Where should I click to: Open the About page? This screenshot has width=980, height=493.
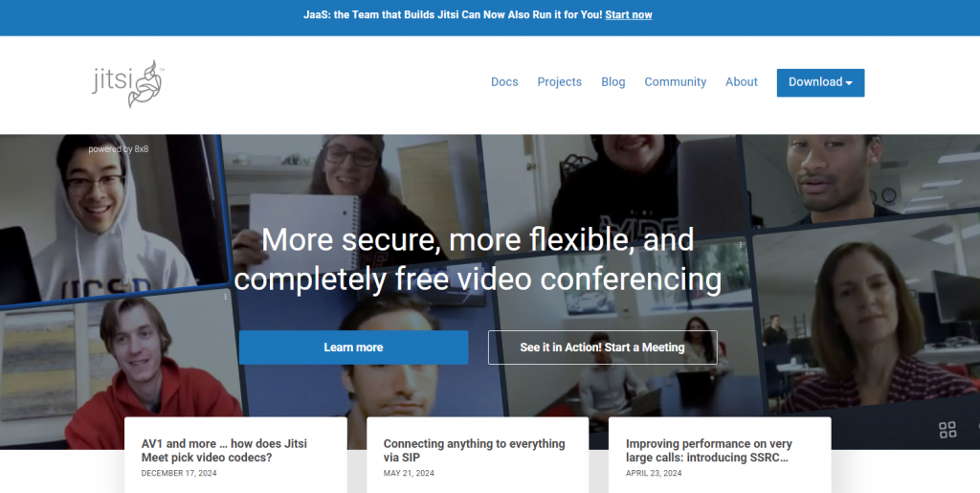(742, 82)
